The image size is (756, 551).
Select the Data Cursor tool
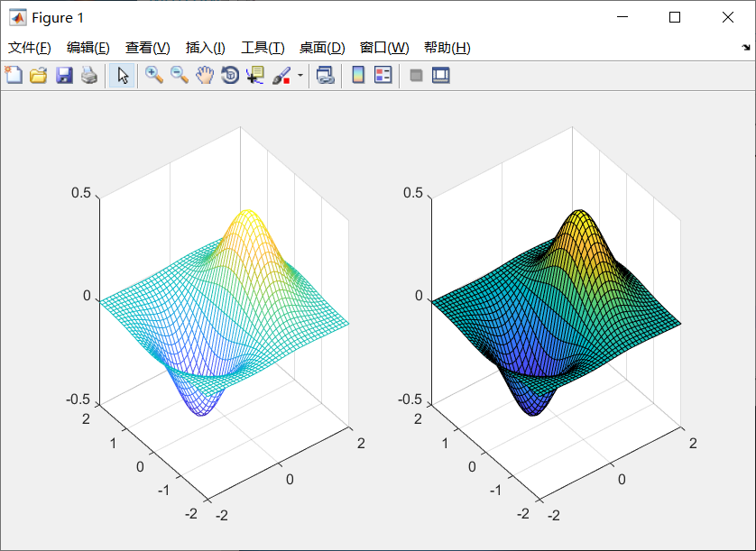click(x=254, y=76)
